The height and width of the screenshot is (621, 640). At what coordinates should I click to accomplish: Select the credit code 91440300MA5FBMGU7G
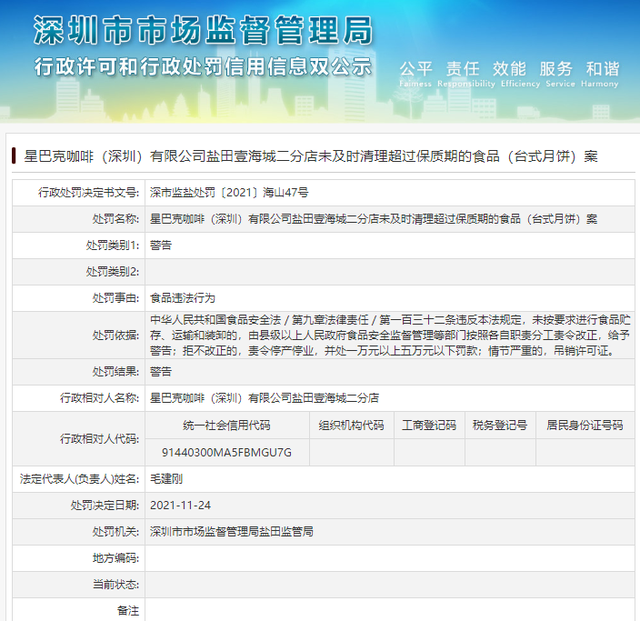[x=227, y=452]
